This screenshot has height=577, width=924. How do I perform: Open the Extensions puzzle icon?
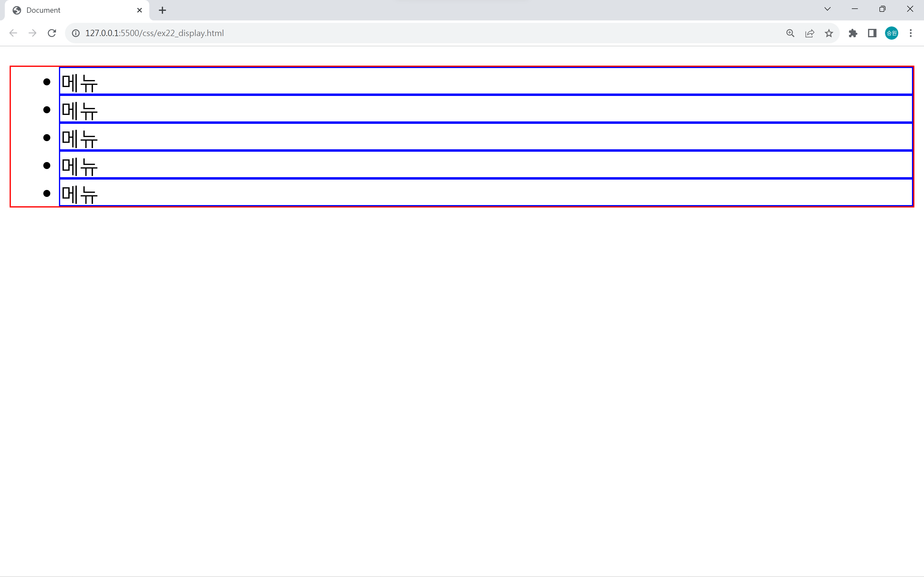click(x=853, y=33)
